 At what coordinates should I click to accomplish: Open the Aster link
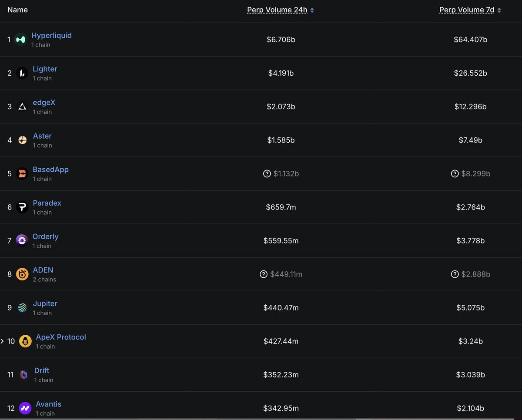coord(42,136)
